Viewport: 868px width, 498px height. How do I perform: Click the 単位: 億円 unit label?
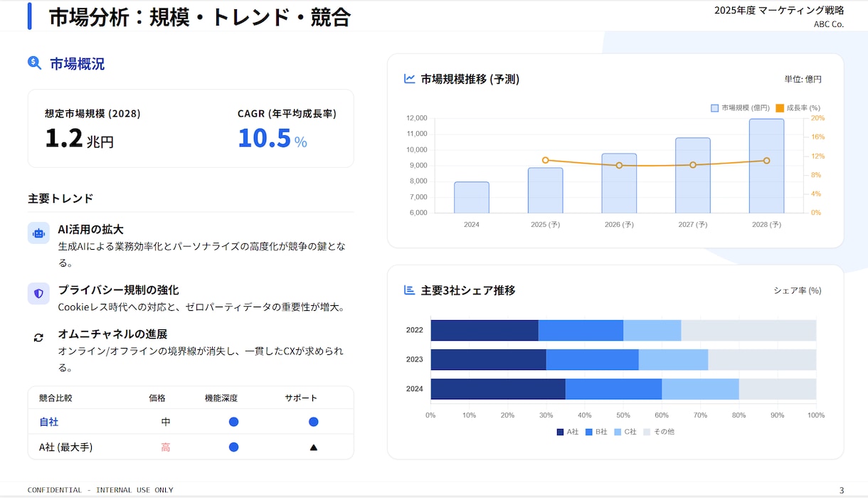tap(803, 79)
